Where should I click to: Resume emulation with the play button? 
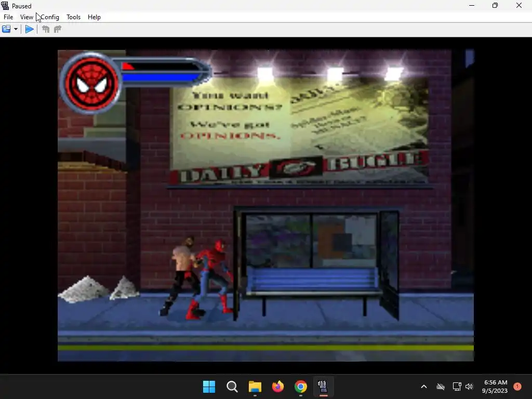pos(30,29)
